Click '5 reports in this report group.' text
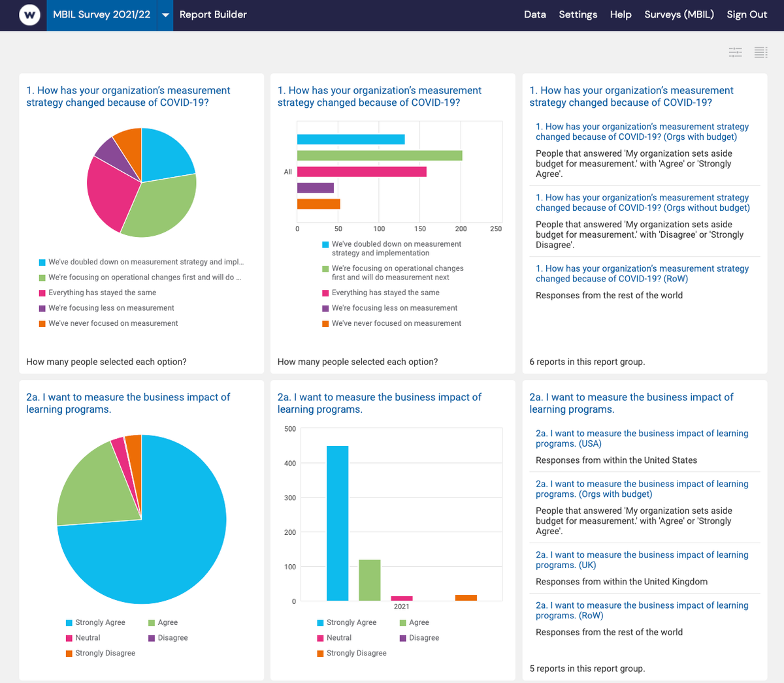This screenshot has width=784, height=683. [x=587, y=669]
